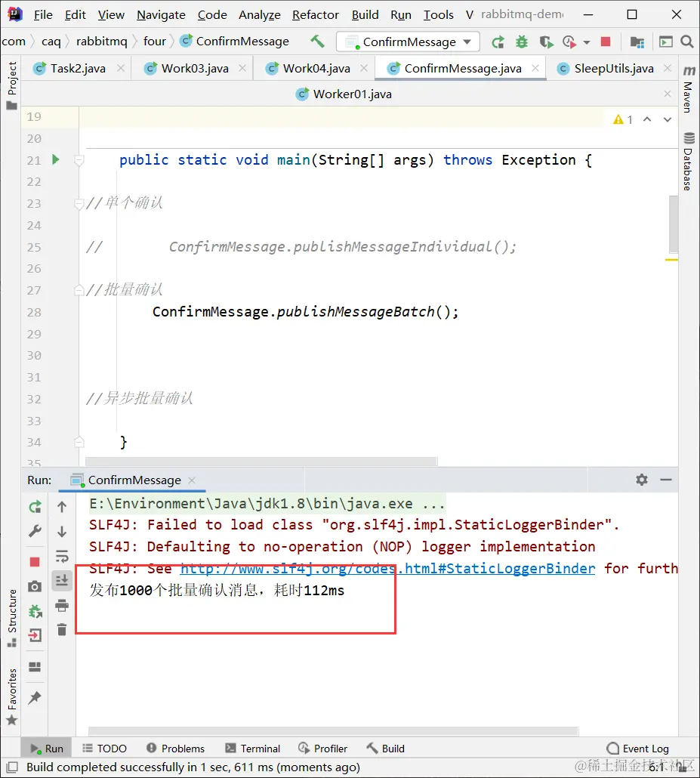
Task: Stop process in the Run panel
Action: point(35,562)
